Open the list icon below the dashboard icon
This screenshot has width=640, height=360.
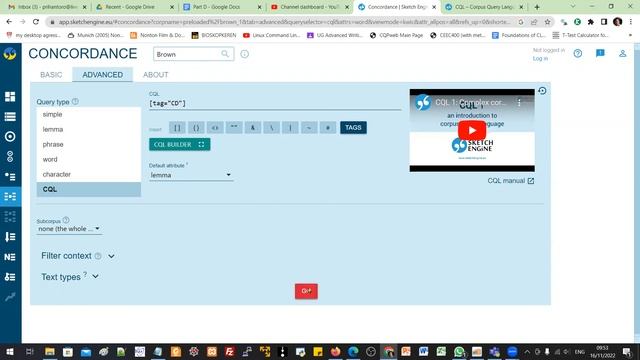pos(10,117)
